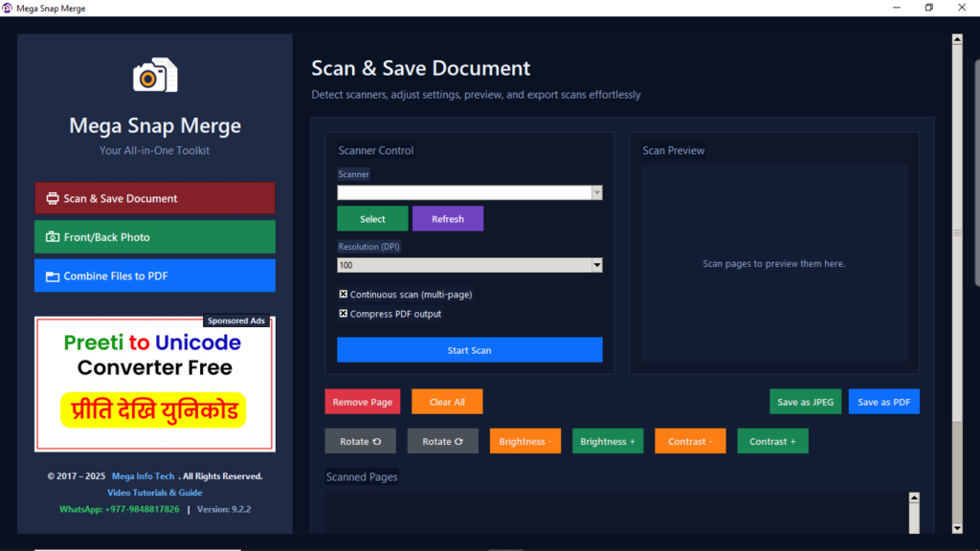
Task: Expand the Resolution (DPI) dropdown
Action: (596, 265)
